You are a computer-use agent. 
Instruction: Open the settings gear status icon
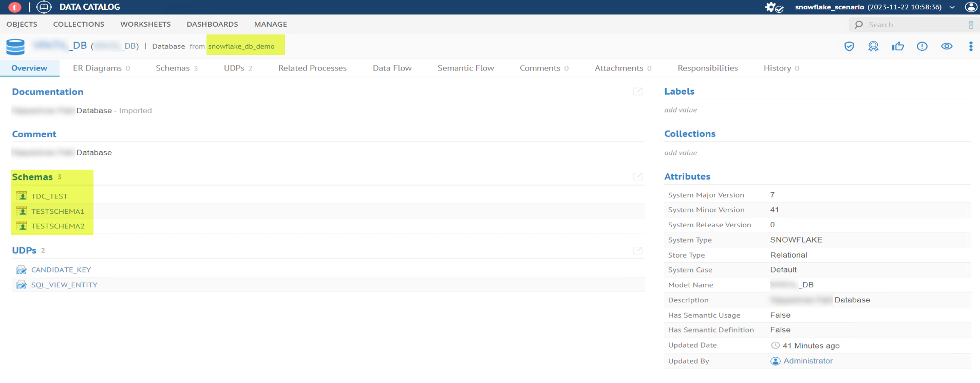[x=773, y=7]
